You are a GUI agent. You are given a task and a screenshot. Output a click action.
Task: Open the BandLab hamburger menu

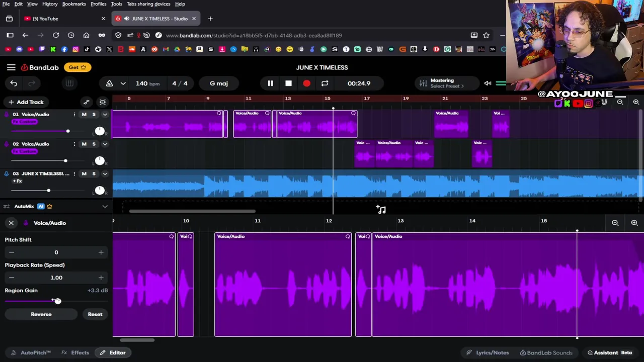pyautogui.click(x=11, y=67)
